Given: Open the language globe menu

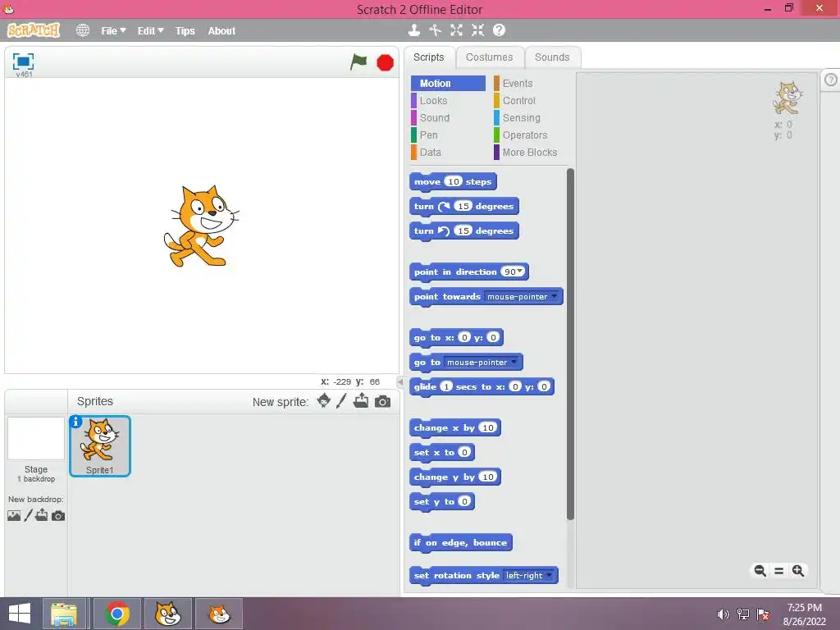Looking at the screenshot, I should click(83, 30).
